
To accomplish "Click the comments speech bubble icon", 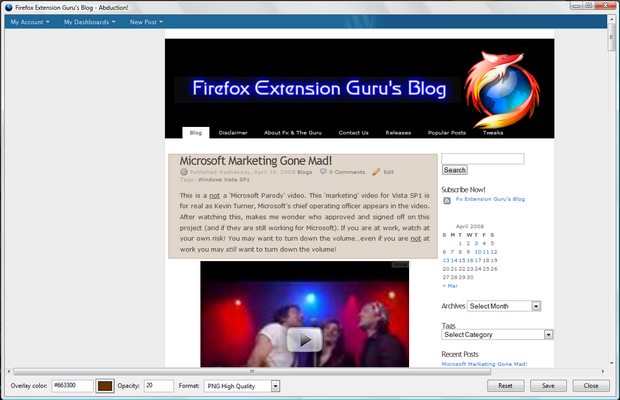I will tap(322, 172).
